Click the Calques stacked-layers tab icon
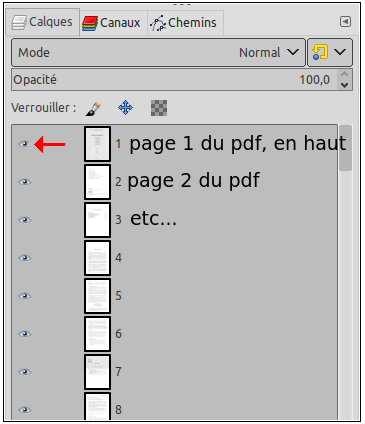The height and width of the screenshot is (424, 365). 19,23
